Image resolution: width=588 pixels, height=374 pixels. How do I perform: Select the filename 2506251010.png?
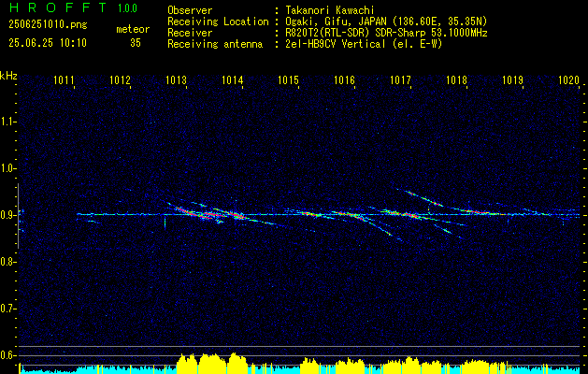pos(48,25)
